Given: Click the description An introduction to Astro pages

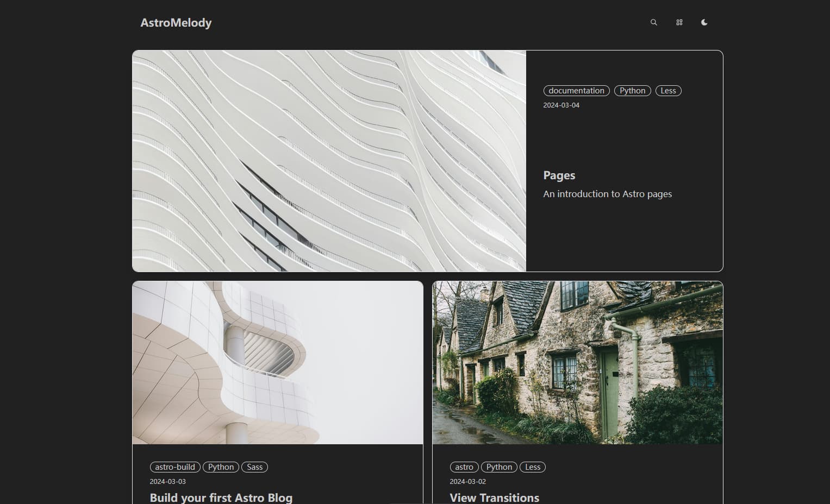Looking at the screenshot, I should click(x=607, y=194).
